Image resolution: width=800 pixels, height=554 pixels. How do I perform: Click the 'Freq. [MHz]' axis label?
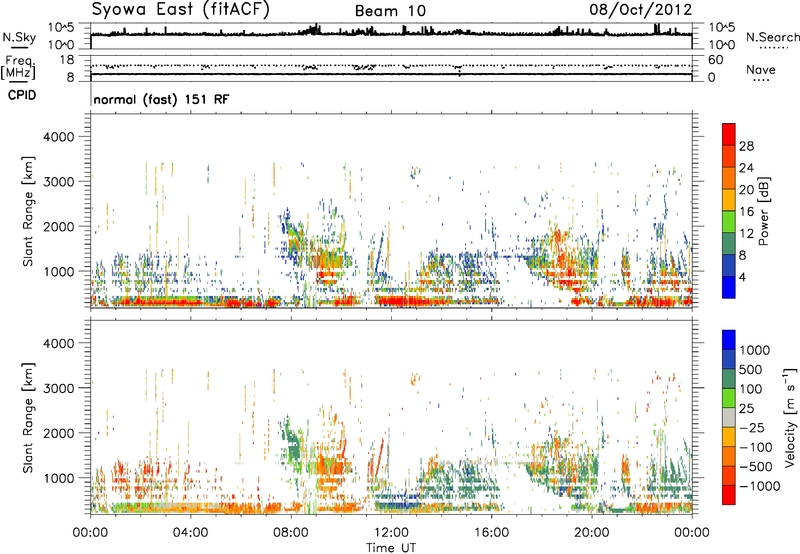click(19, 68)
